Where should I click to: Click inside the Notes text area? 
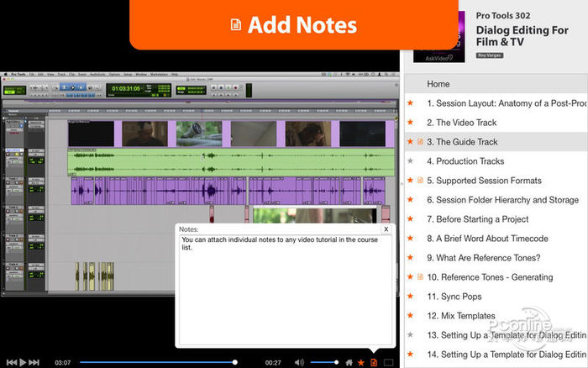click(286, 290)
